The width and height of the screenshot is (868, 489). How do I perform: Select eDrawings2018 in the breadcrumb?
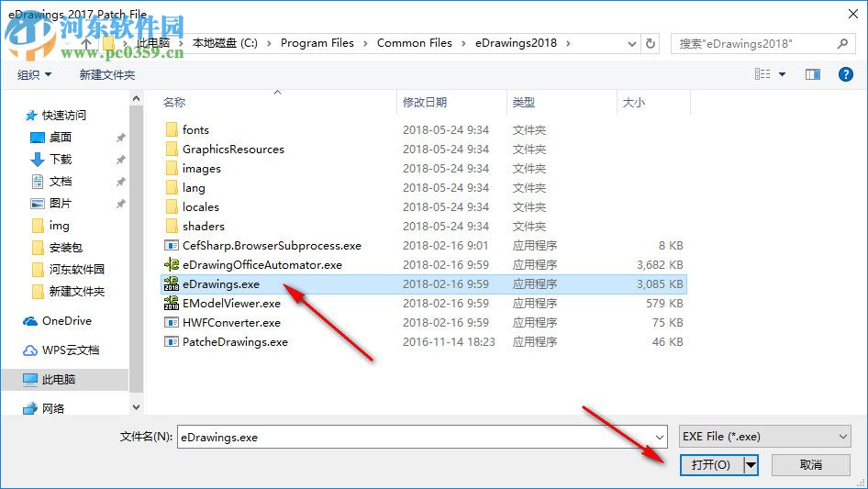point(516,43)
